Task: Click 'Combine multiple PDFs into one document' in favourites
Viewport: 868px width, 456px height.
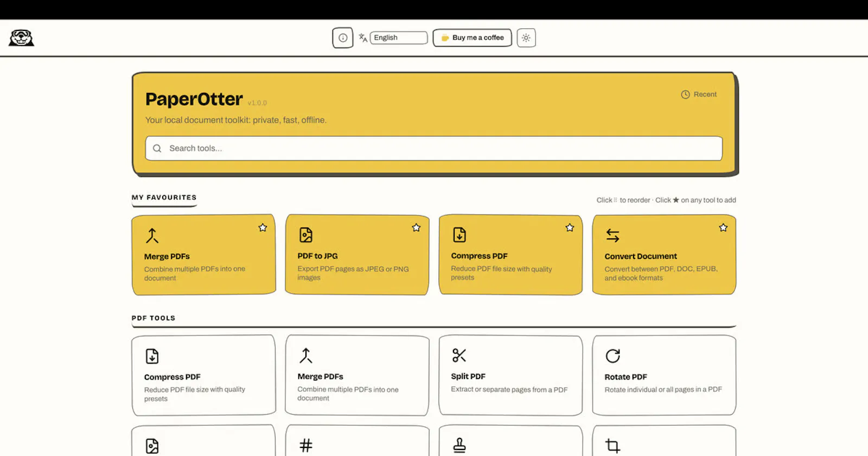Action: pyautogui.click(x=195, y=274)
